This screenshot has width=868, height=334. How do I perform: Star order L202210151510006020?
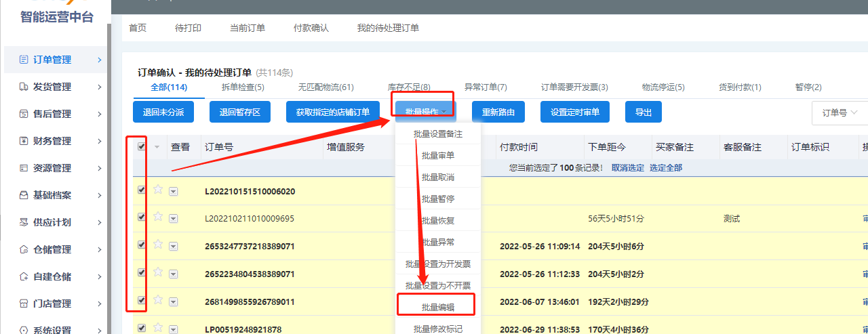[158, 190]
